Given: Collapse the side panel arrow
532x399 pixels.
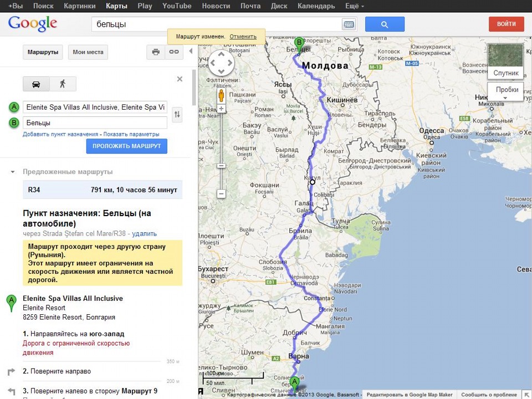Looking at the screenshot, I should (x=191, y=51).
